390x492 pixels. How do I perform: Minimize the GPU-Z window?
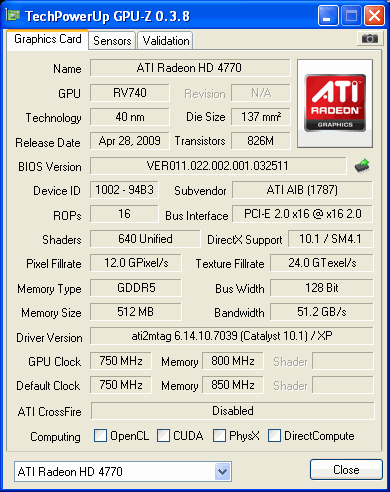(328, 16)
